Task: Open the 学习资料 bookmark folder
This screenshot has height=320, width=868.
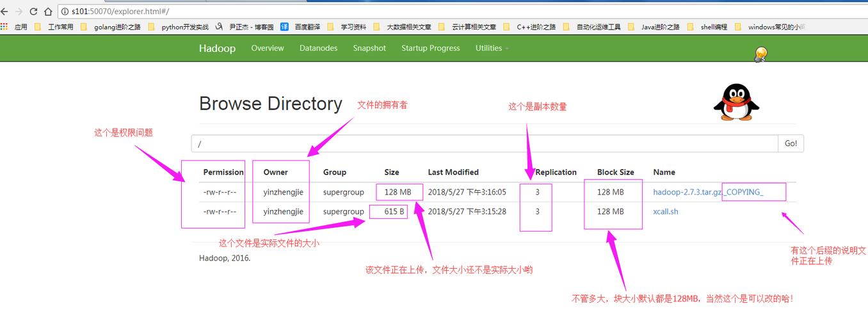Action: point(347,27)
